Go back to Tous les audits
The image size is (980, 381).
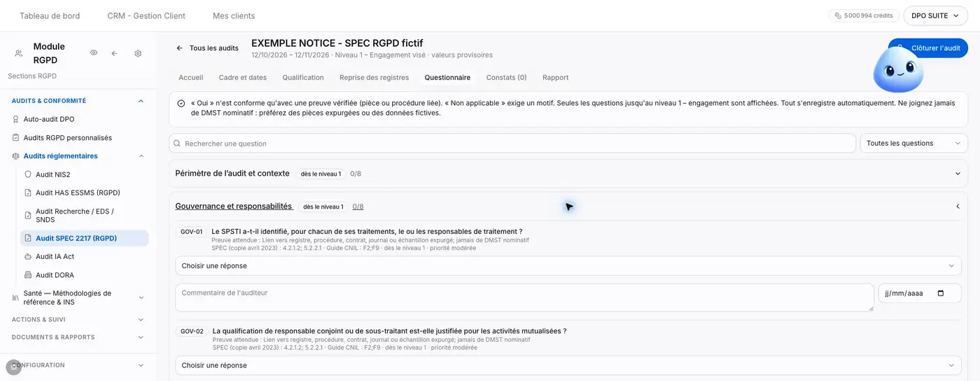[x=207, y=48]
